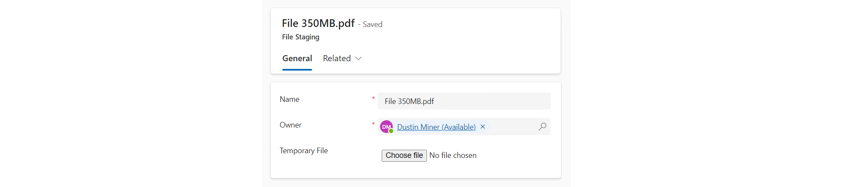The height and width of the screenshot is (187, 868).
Task: Open the Related tab
Action: [x=337, y=59]
